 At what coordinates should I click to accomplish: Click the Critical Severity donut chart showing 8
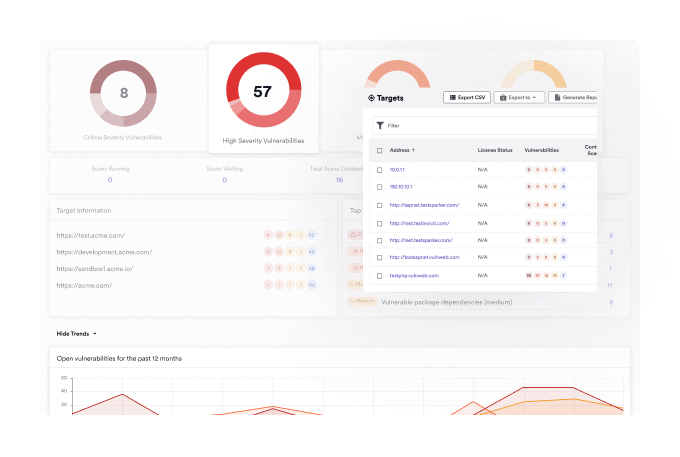pyautogui.click(x=124, y=93)
